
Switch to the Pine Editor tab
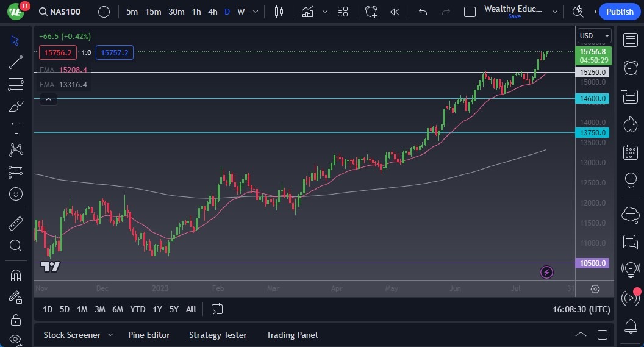point(149,335)
